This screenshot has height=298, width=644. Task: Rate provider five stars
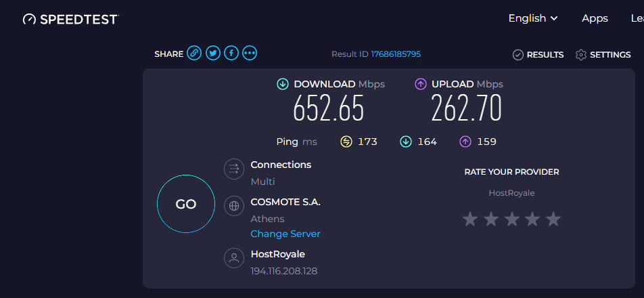553,219
